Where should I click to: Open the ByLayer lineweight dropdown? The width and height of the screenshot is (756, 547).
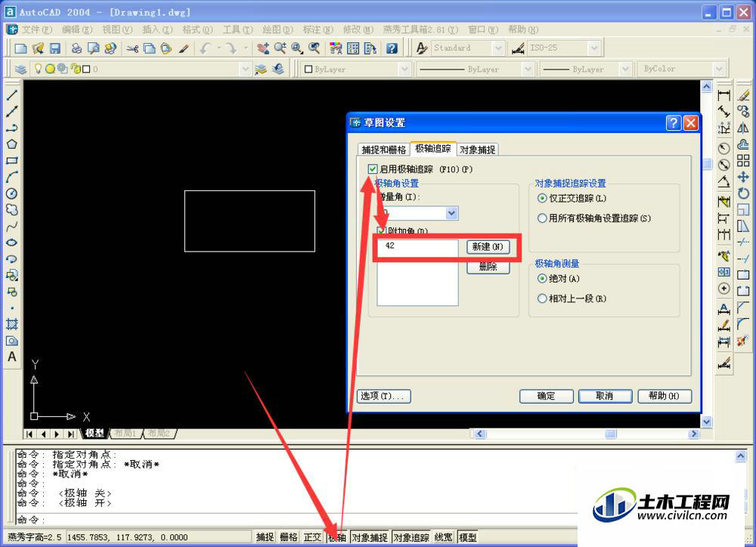pos(625,70)
